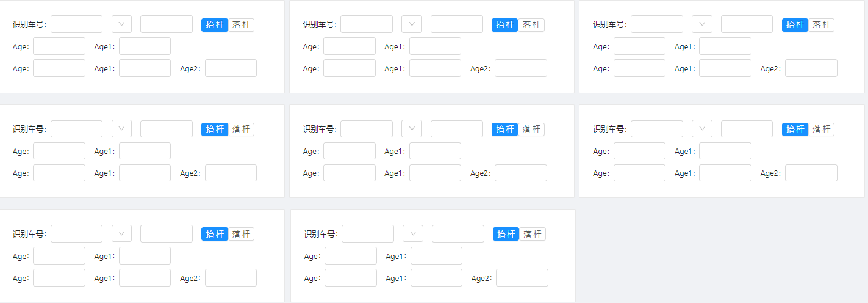The width and height of the screenshot is (868, 303).
Task: Click 抬杆 in the bottom-left card
Action: (215, 235)
